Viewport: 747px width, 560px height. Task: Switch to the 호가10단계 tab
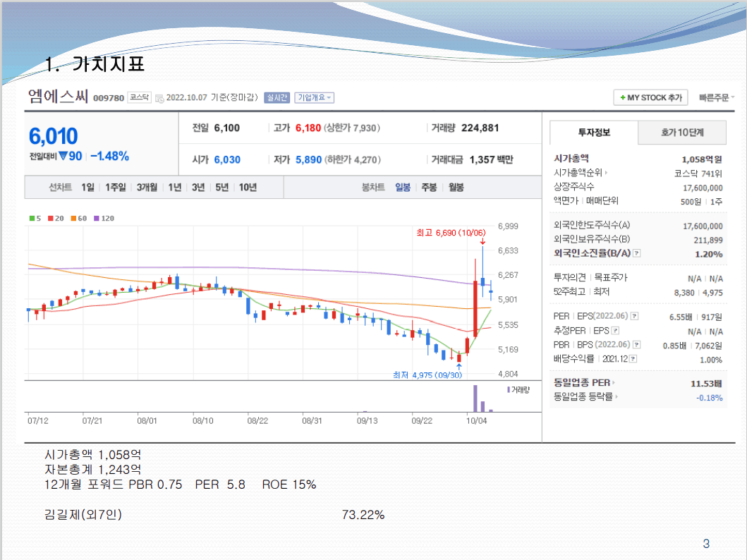pyautogui.click(x=682, y=133)
